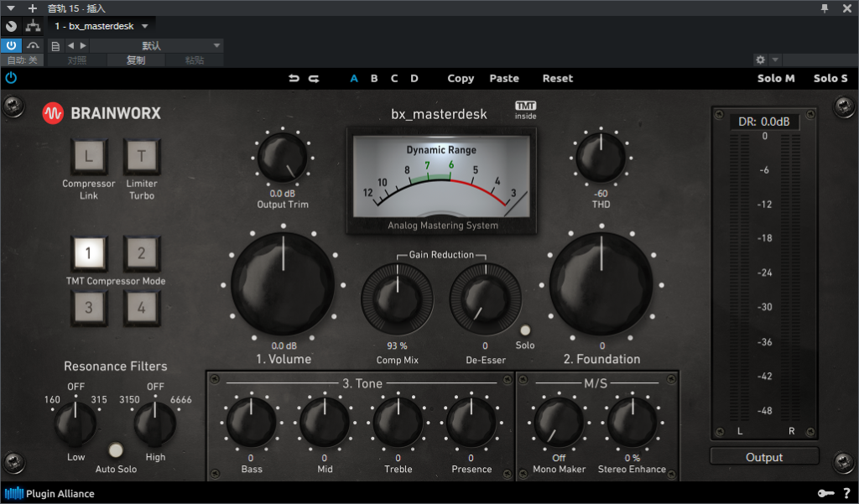This screenshot has height=504, width=859.
Task: Click the TMT inside badge
Action: coord(525,110)
